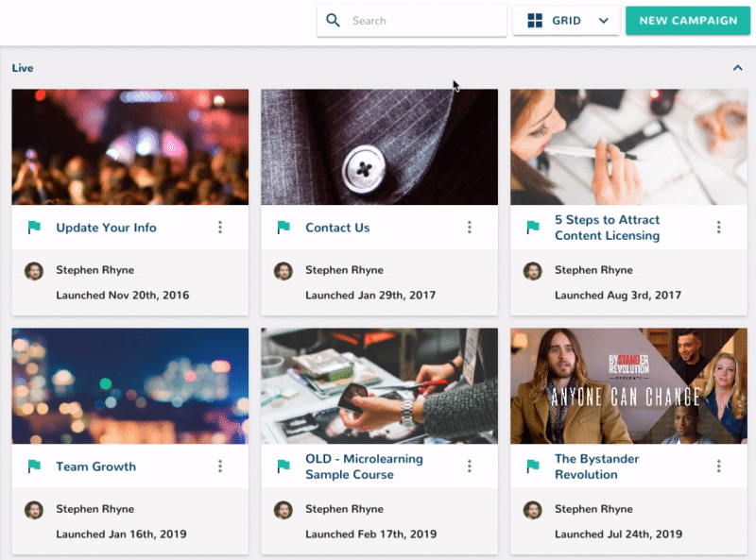Viewport: 756px width, 560px height.
Task: Collapse the Live section
Action: coord(737,68)
